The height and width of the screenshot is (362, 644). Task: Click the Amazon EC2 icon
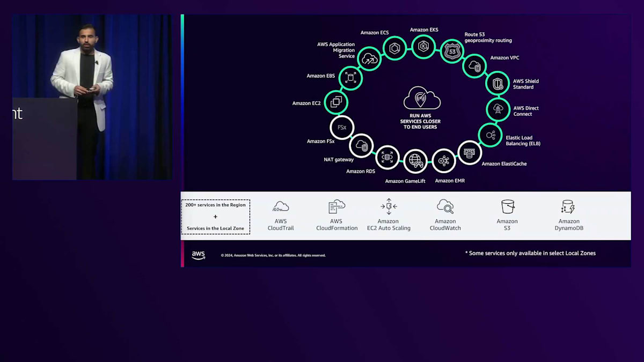(x=336, y=102)
